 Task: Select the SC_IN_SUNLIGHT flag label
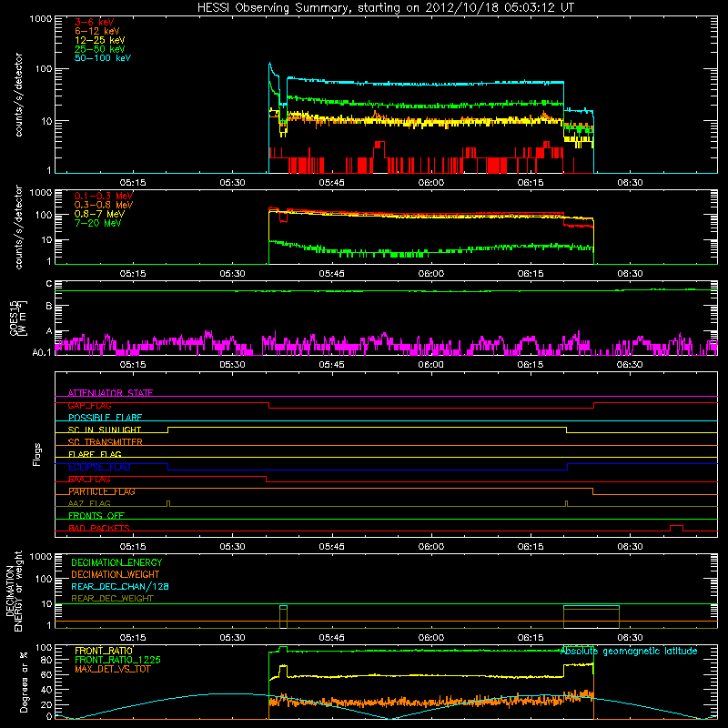click(105, 430)
